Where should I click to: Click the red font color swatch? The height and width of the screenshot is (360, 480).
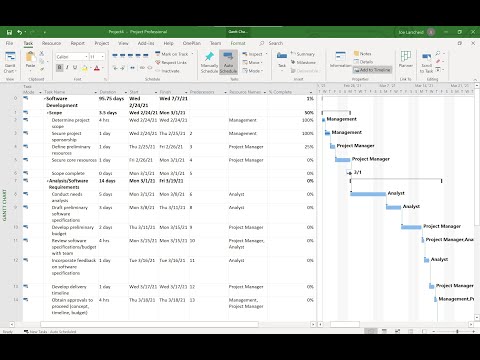pos(97,68)
